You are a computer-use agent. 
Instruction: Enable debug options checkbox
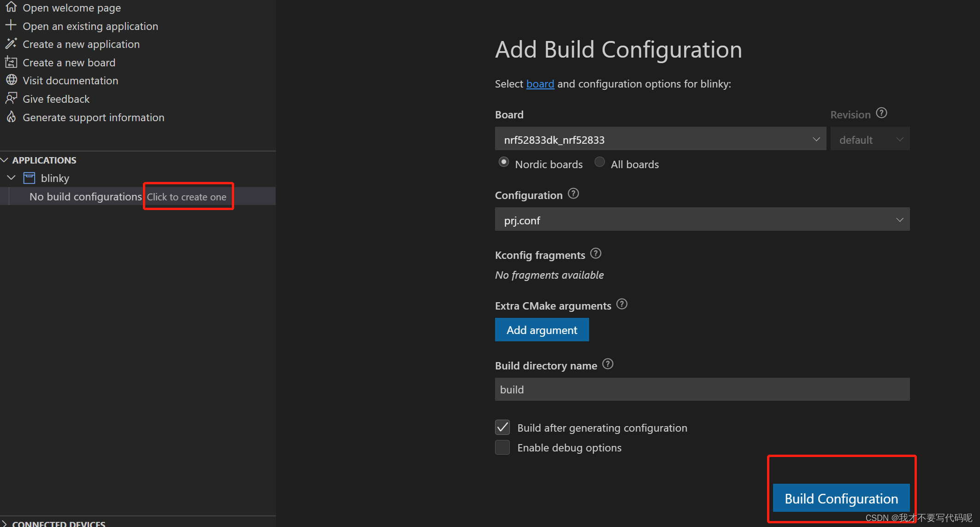(x=502, y=447)
